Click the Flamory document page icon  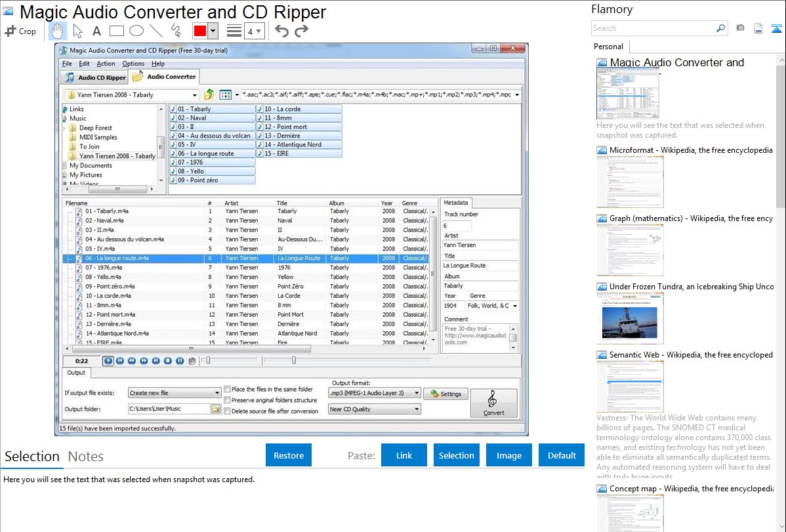pyautogui.click(x=758, y=29)
